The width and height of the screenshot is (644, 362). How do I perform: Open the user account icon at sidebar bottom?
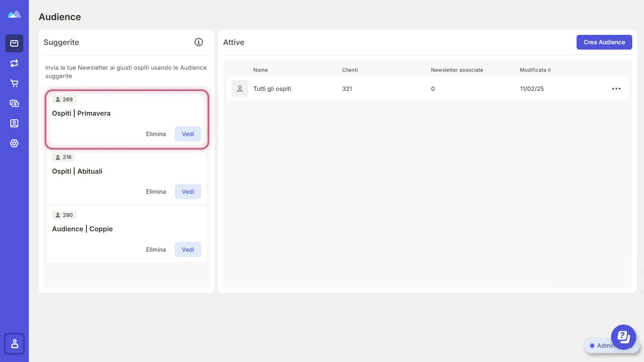click(x=14, y=344)
